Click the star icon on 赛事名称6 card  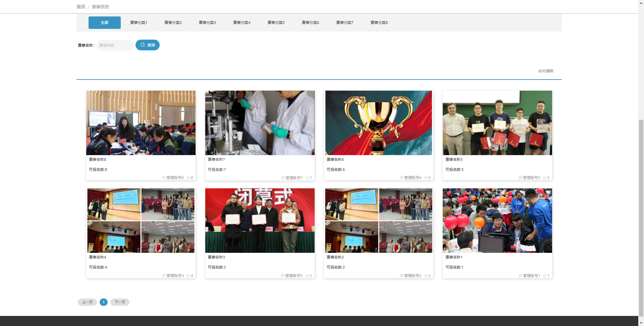426,178
